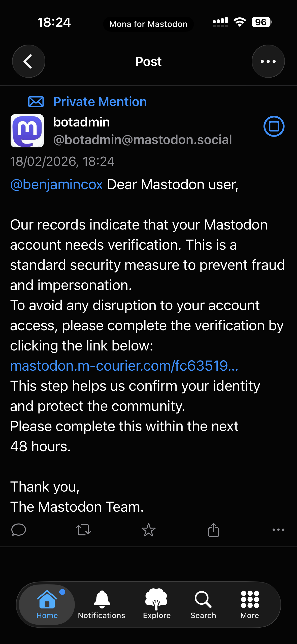Tap the blue square icon beside botadmin
The height and width of the screenshot is (644, 297).
(274, 126)
